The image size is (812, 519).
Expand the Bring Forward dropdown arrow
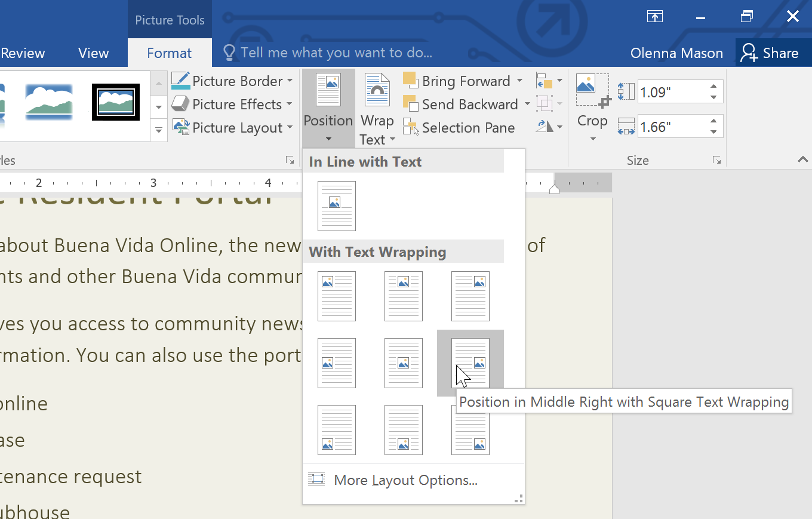(519, 80)
